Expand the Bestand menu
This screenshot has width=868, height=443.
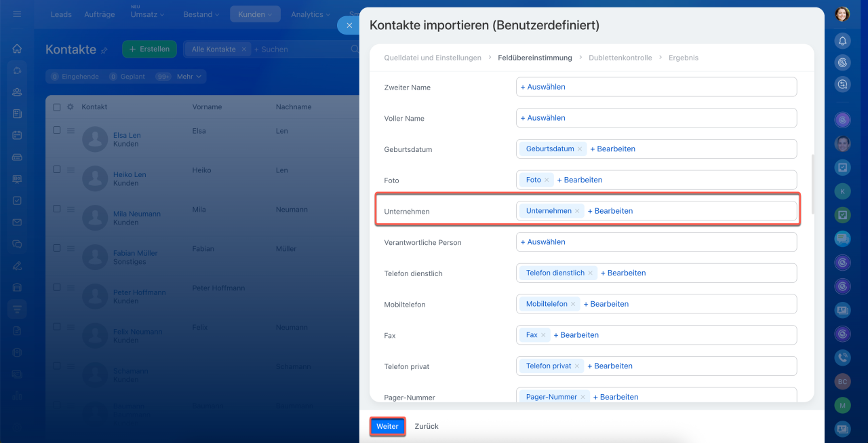coord(201,14)
